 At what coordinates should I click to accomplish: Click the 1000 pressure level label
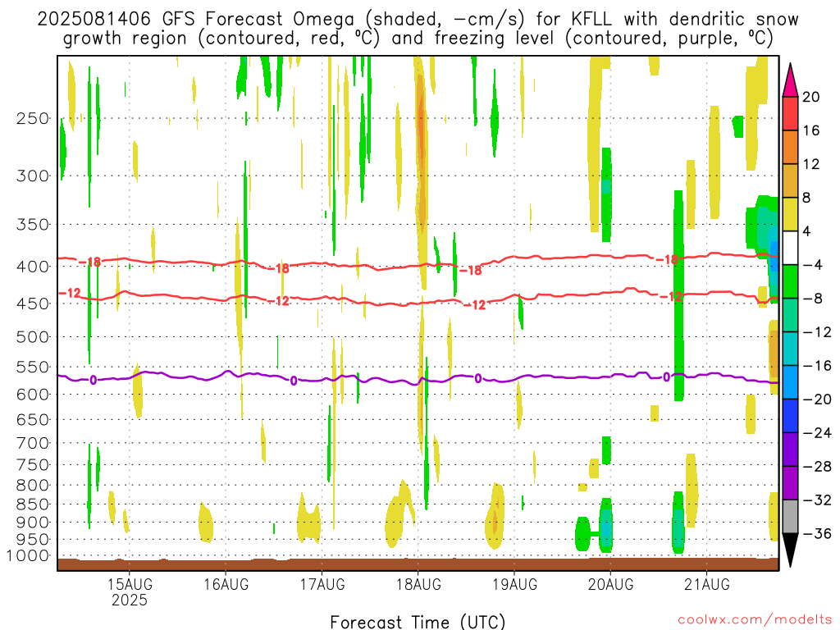pyautogui.click(x=29, y=556)
